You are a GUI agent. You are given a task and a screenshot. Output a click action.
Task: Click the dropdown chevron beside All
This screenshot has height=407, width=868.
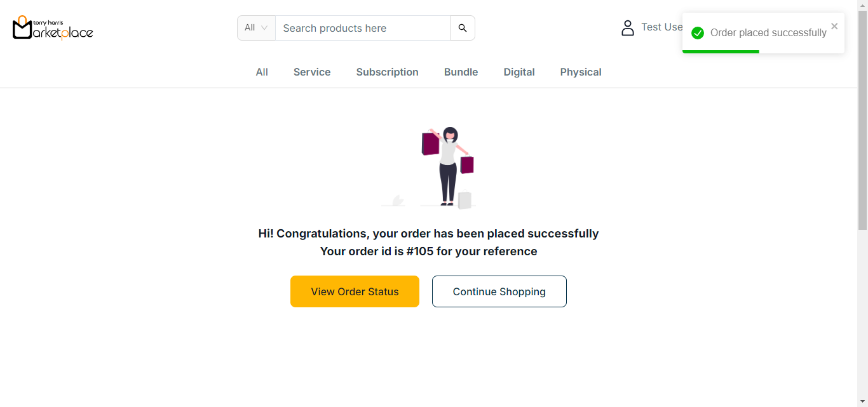coord(264,28)
